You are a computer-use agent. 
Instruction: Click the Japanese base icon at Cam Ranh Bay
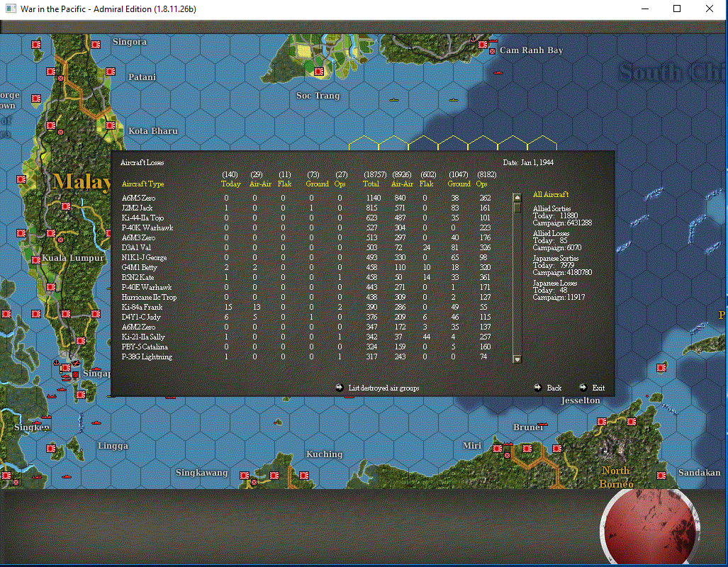click(483, 45)
